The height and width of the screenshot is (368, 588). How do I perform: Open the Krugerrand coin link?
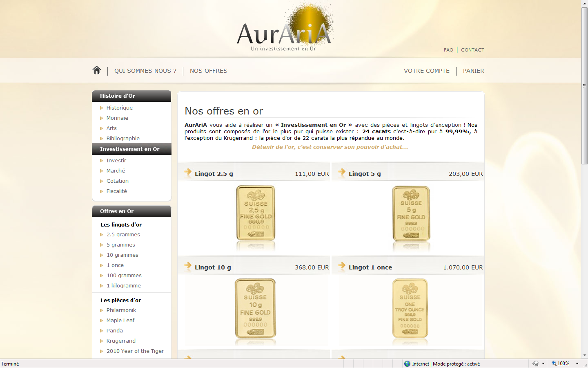coord(121,341)
